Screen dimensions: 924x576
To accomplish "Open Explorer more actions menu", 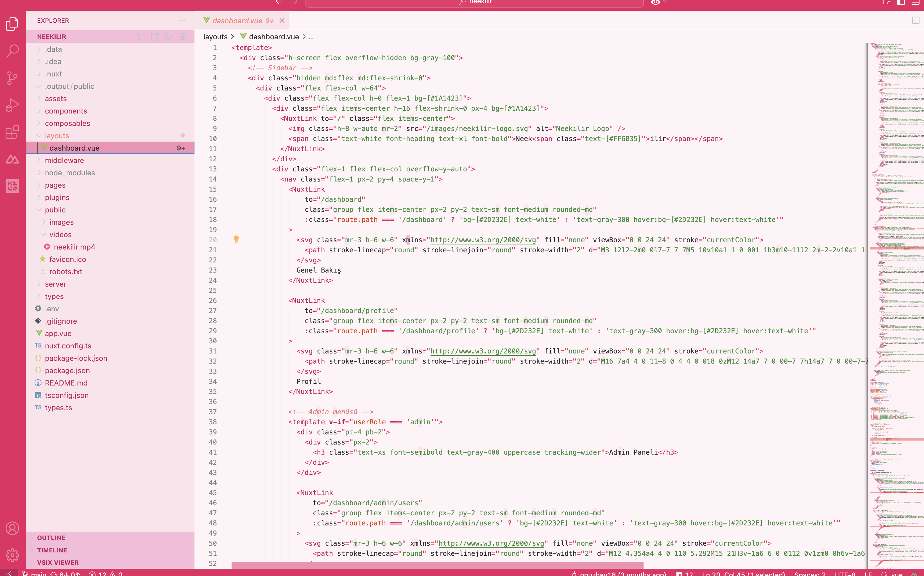I will pyautogui.click(x=182, y=21).
